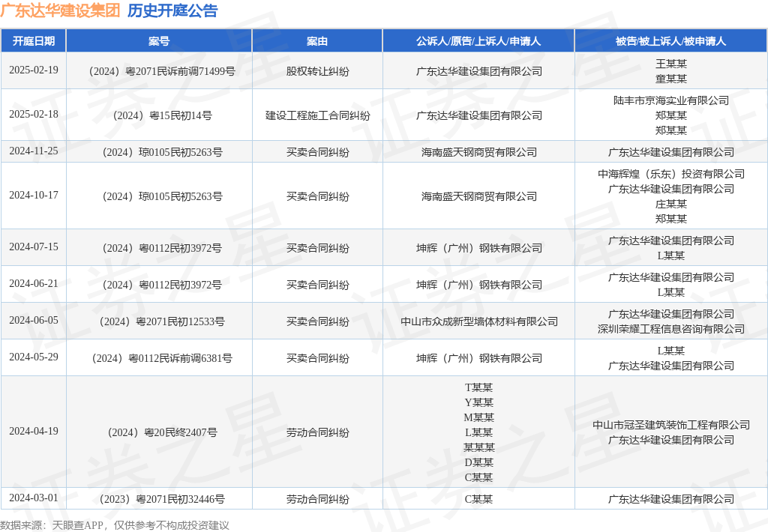
Task: Click defendant 王某某
Action: 671,64
